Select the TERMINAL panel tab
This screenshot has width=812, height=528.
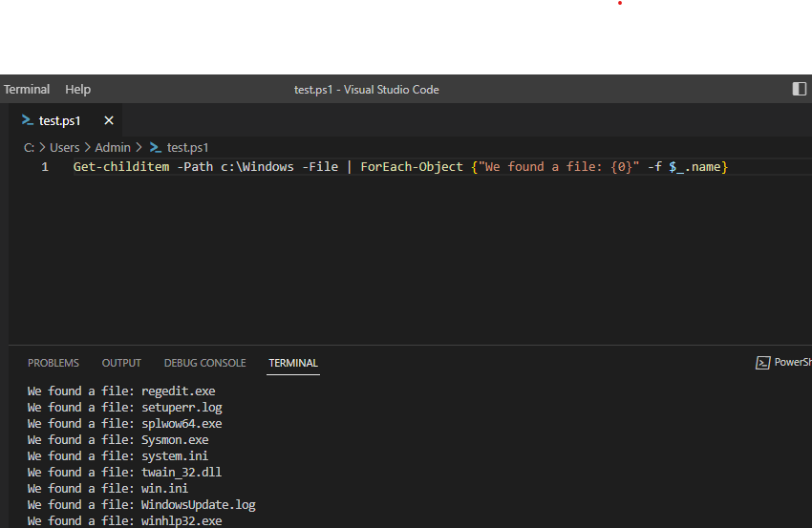(293, 363)
